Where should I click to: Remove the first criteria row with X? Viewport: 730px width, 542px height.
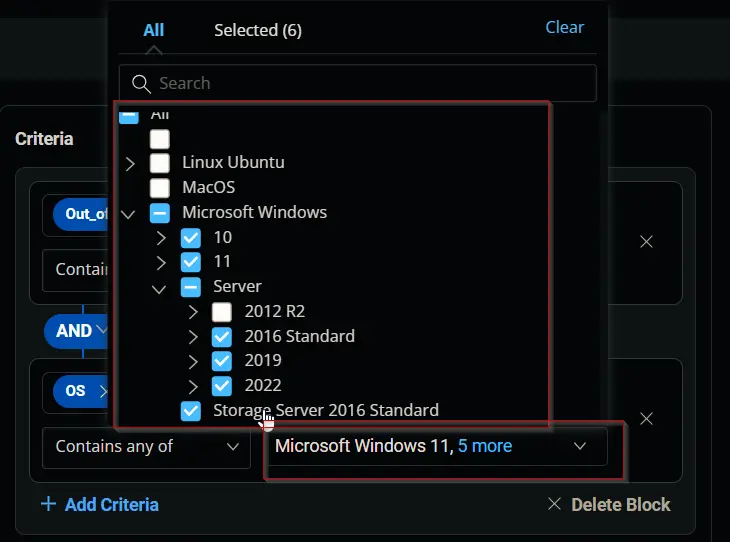coord(646,242)
